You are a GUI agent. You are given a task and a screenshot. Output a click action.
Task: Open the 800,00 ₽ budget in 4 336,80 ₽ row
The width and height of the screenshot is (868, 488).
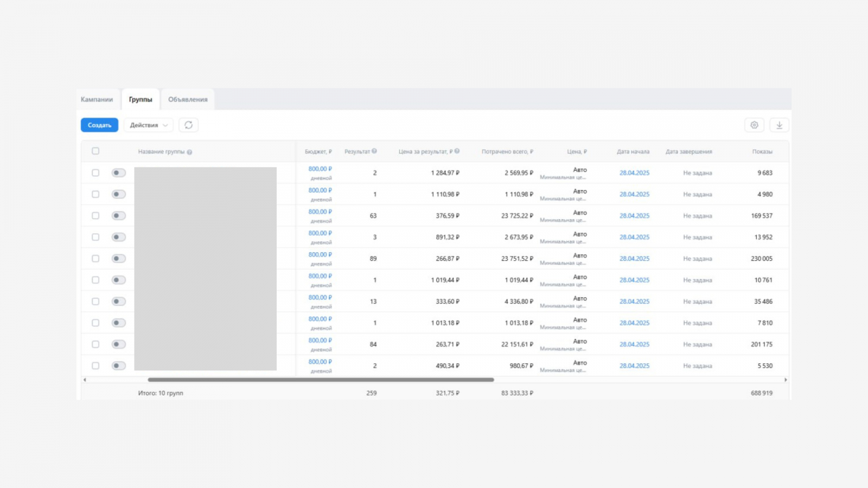pos(320,298)
